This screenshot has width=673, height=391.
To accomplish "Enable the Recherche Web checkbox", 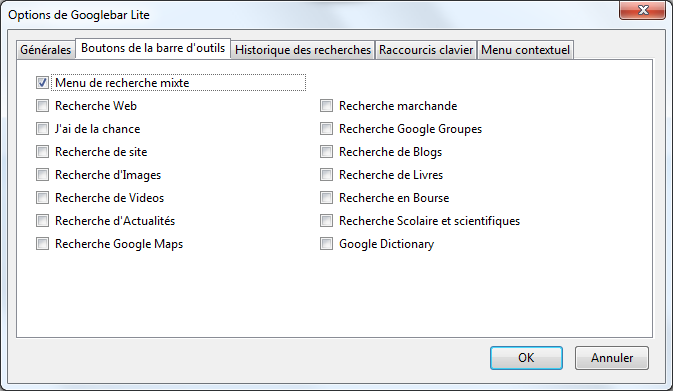I will tap(42, 106).
